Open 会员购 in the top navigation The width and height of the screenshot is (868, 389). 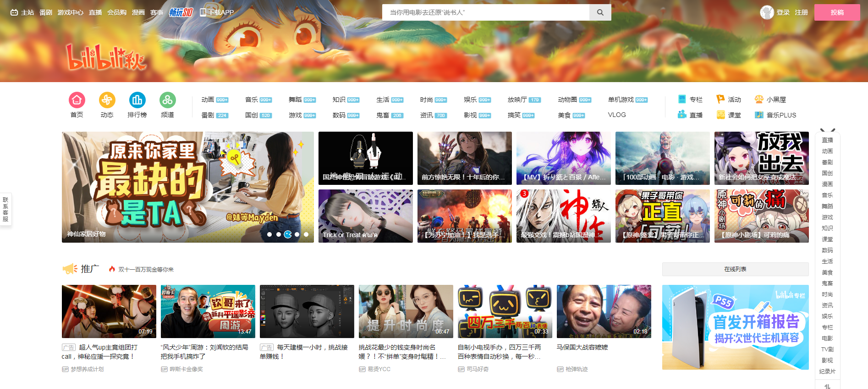(x=117, y=12)
